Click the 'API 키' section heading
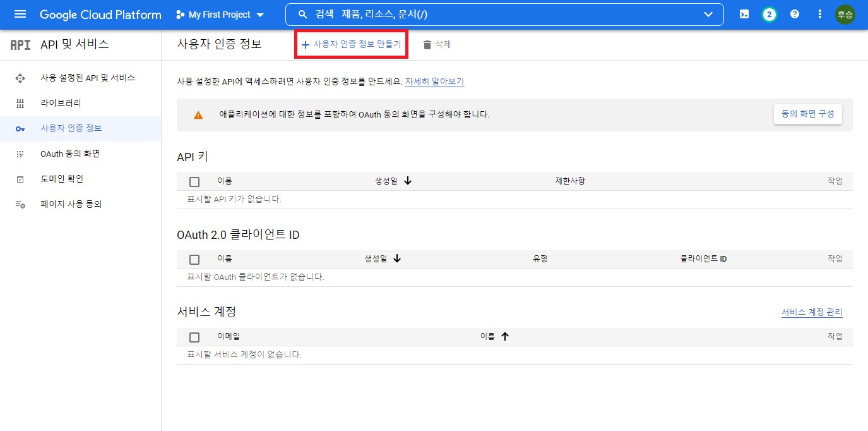Viewport: 868px width, 431px height. [193, 157]
